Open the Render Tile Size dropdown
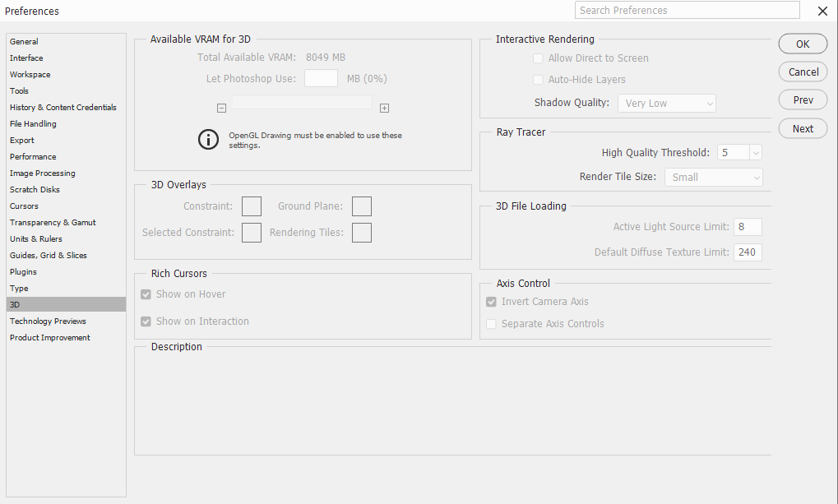Viewport: 838px width, 504px height. tap(714, 178)
